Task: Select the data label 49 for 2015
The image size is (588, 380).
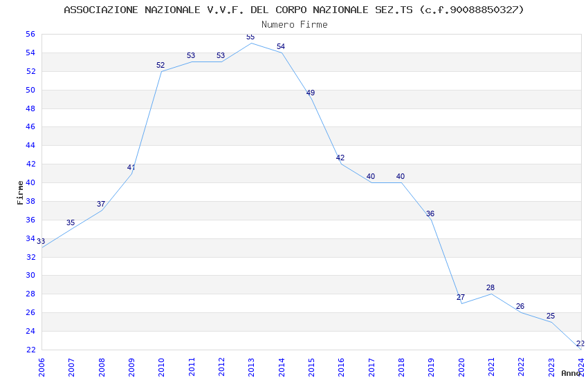Action: pos(311,93)
